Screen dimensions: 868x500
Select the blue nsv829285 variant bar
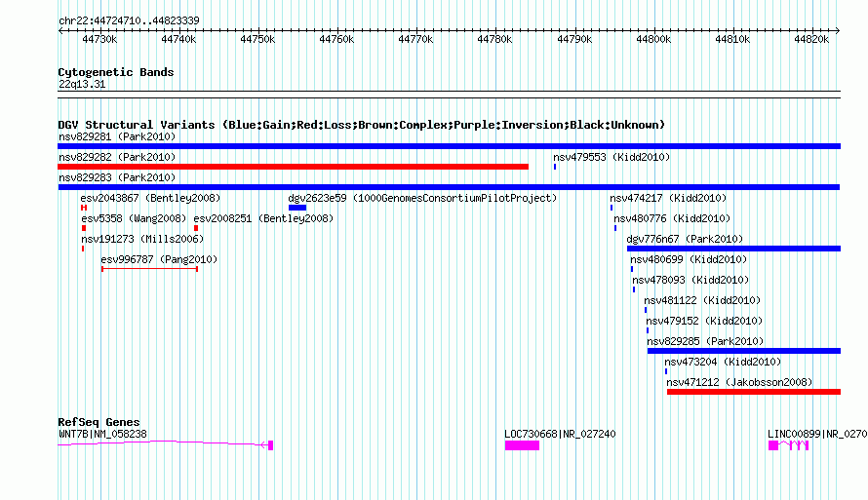coord(744,351)
